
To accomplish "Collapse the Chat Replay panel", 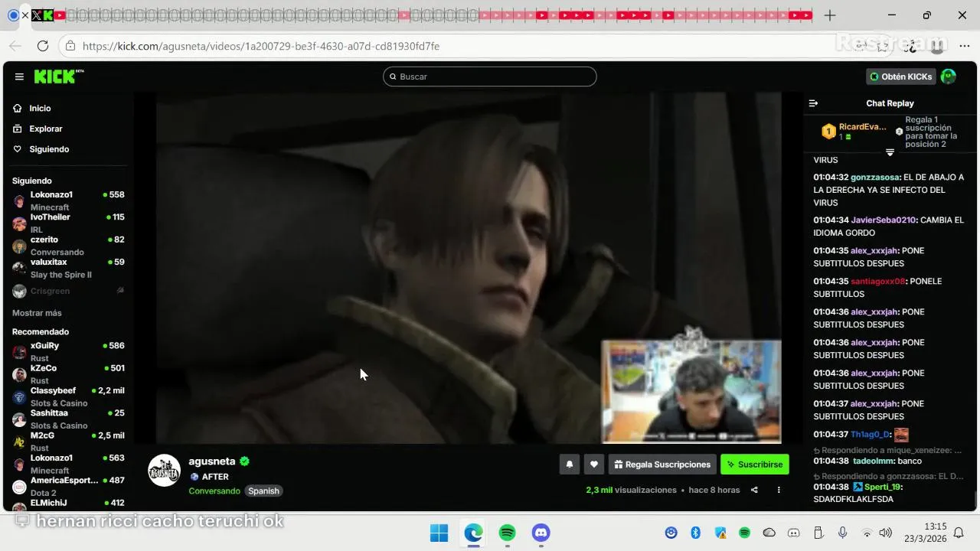I will pyautogui.click(x=813, y=103).
